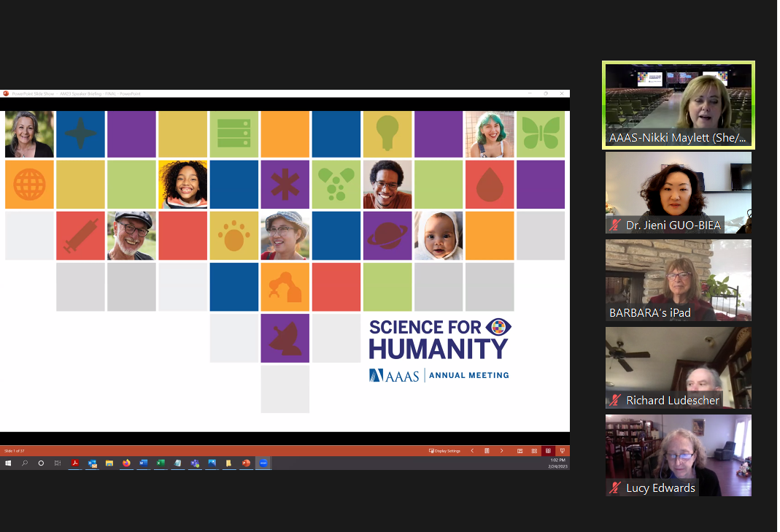The height and width of the screenshot is (532, 780).
Task: Click the 'Dr. Jieni GUO-BIEA' name label
Action: click(673, 225)
